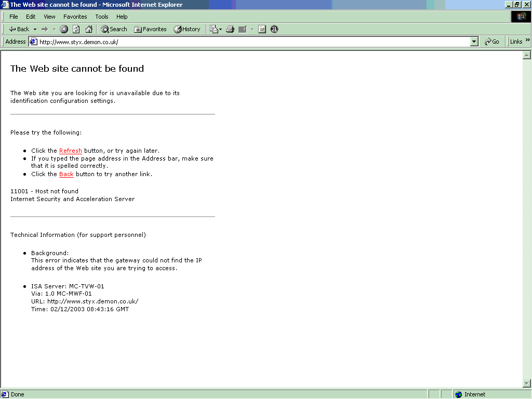Expand the Edit button dropdown arrow

252,29
